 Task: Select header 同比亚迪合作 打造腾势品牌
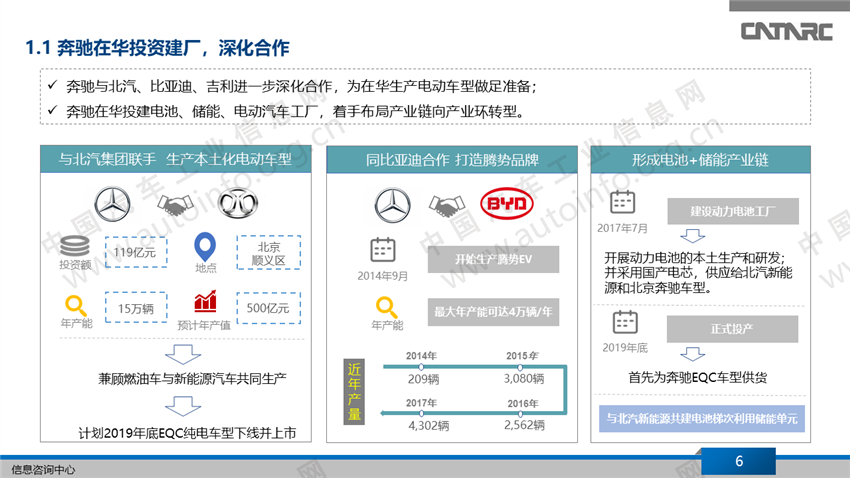452,159
